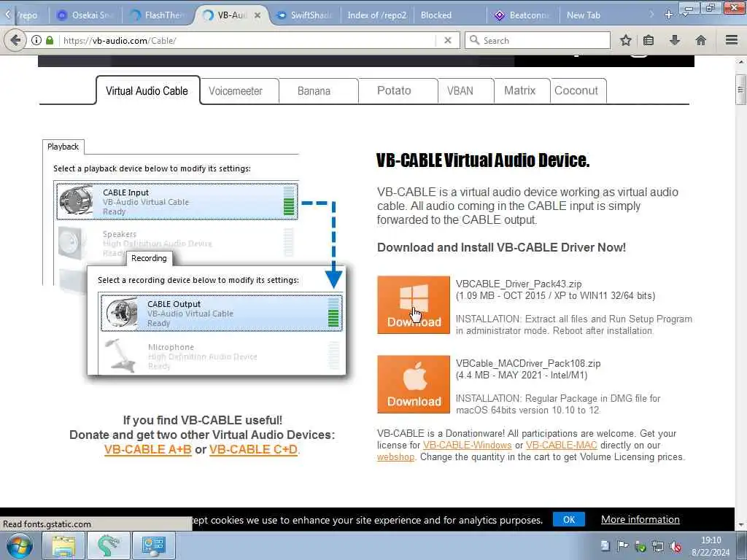Viewport: 747px width, 560px height.
Task: Download the Windows VBCABLE driver pack
Action: 414,305
